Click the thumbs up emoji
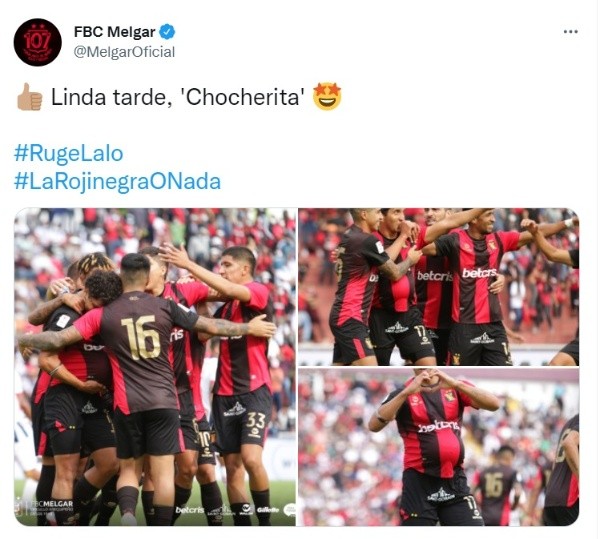 click(x=29, y=97)
